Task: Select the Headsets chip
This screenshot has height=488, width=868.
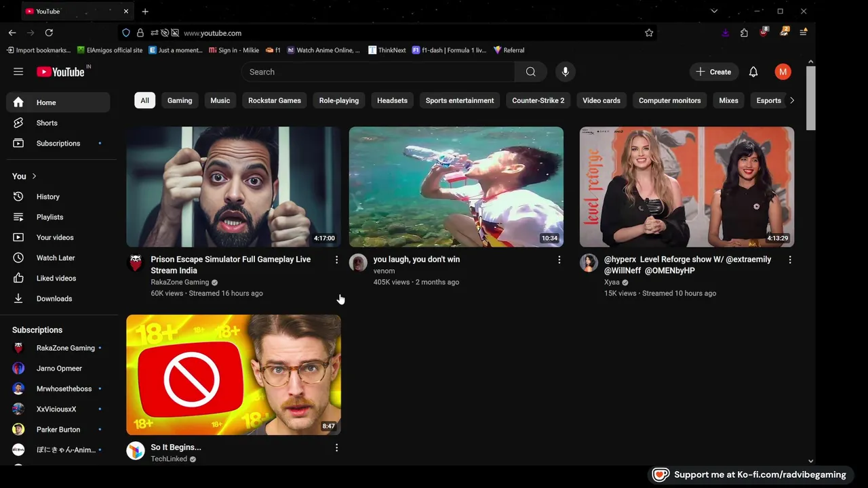Action: pyautogui.click(x=392, y=100)
